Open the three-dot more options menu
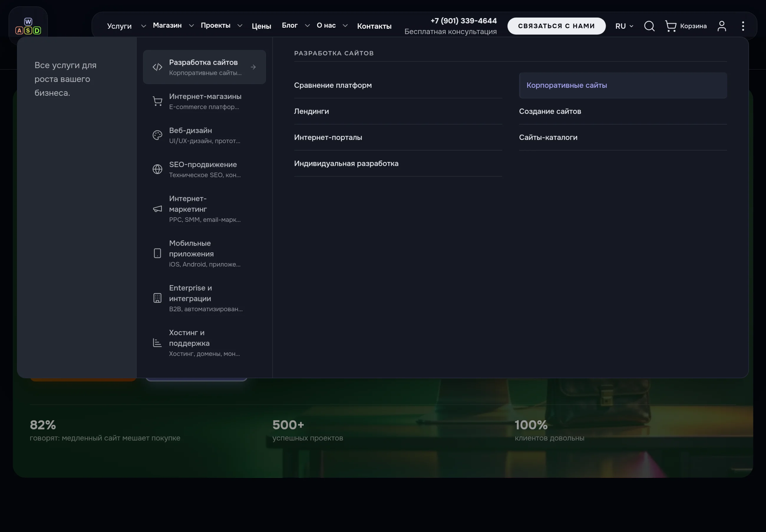Screen dimensions: 766x532 click(x=743, y=26)
